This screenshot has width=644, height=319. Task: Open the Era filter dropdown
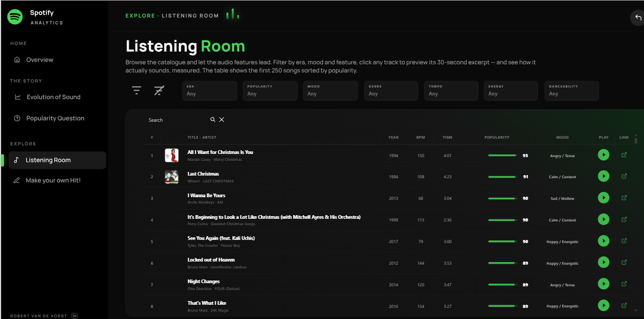tap(209, 91)
